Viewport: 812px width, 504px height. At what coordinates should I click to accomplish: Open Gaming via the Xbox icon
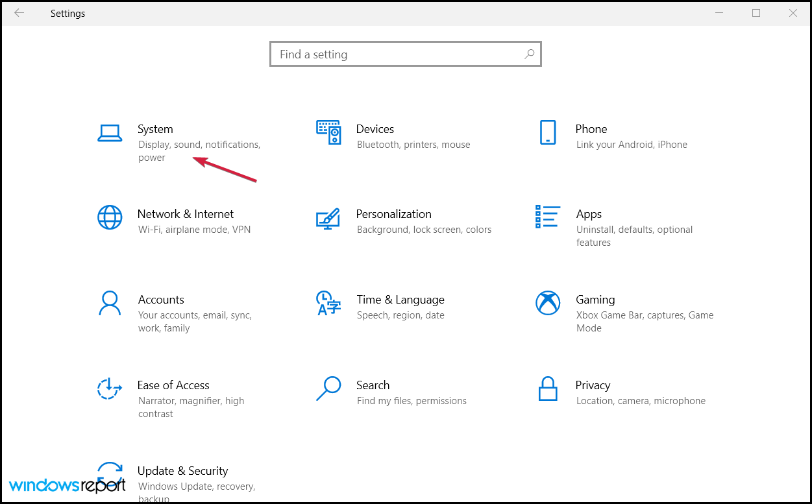coord(547,302)
